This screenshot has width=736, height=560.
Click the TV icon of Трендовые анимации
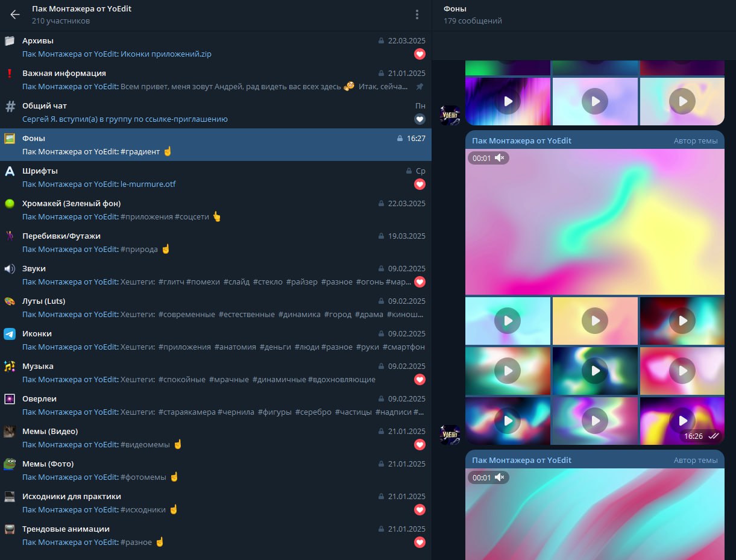tap(10, 529)
